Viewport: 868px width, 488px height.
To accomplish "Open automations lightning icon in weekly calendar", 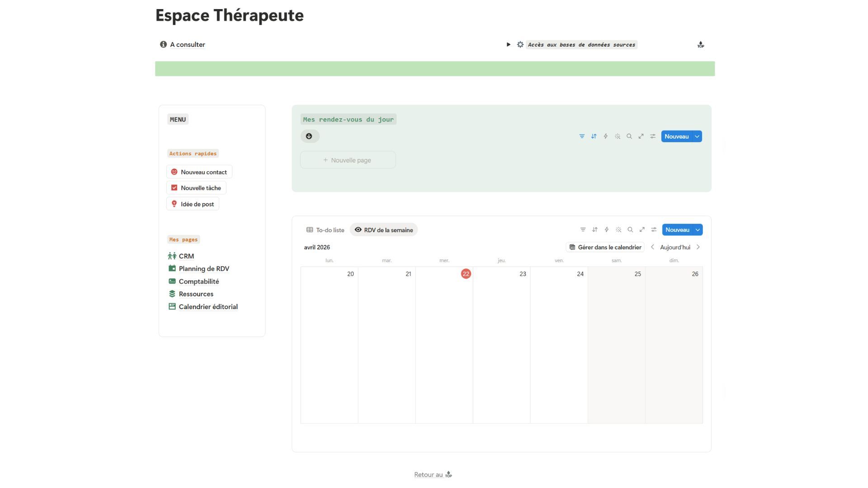I will pos(607,230).
